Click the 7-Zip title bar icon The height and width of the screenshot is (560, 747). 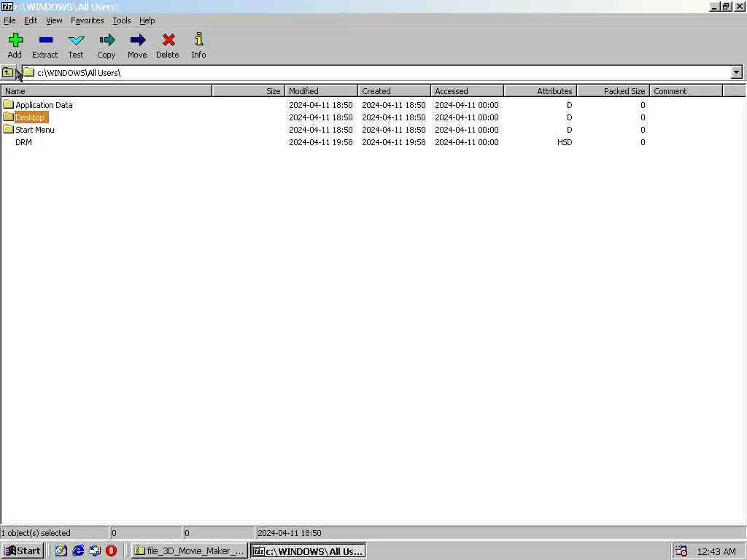coord(7,7)
